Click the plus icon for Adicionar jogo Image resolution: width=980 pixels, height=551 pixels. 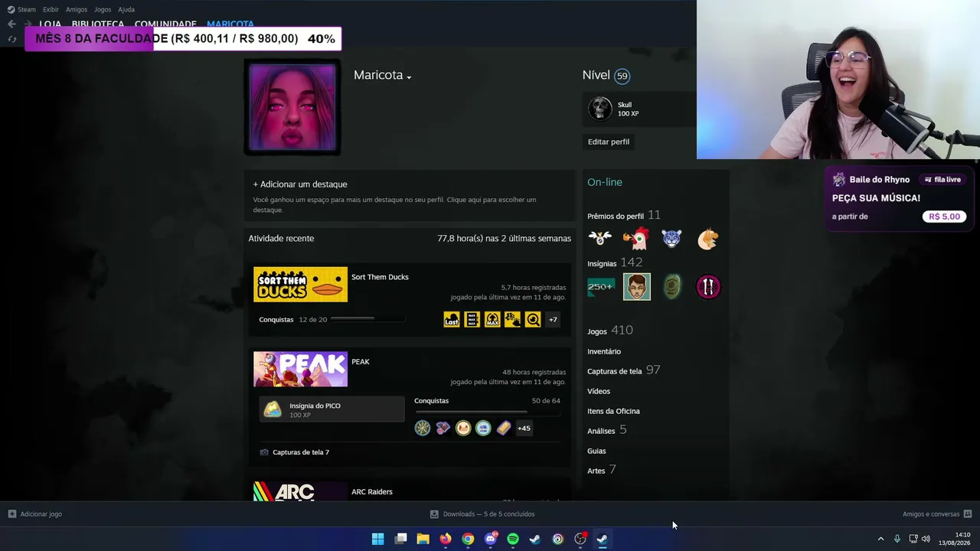pyautogui.click(x=11, y=514)
